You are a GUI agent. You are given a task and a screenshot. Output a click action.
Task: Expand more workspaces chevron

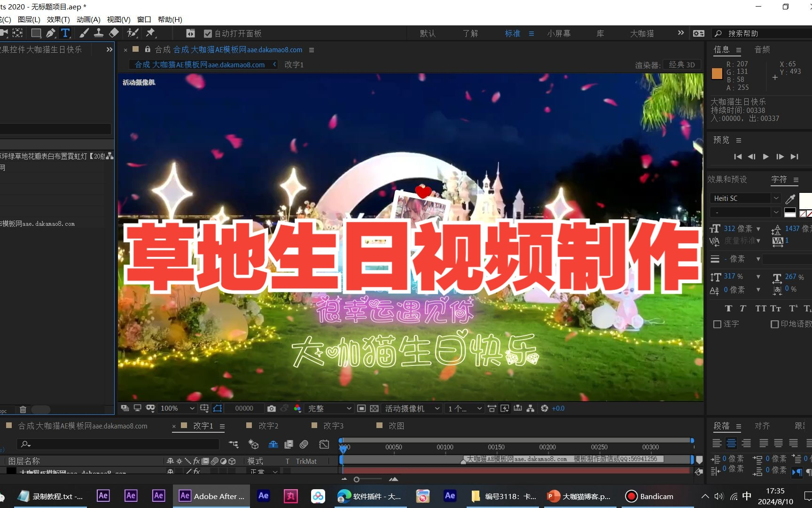click(x=681, y=33)
